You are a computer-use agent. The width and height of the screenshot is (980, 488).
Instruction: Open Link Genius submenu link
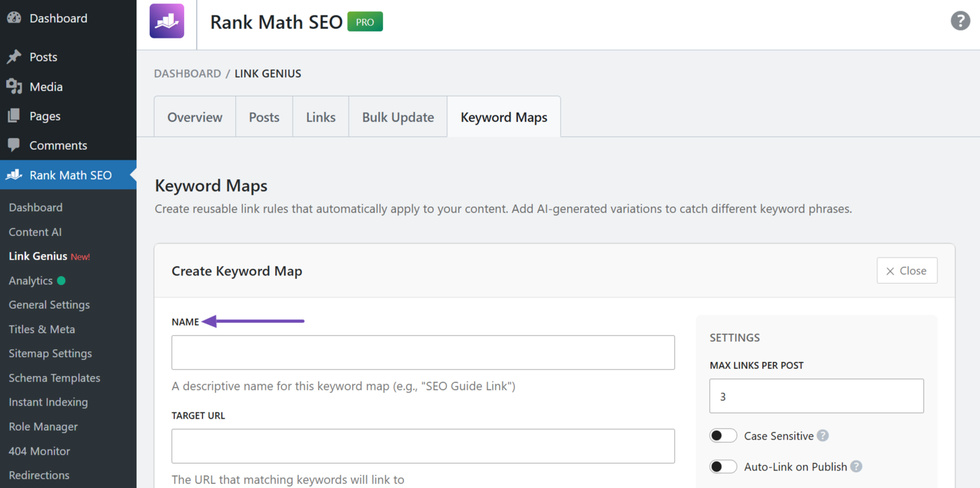(x=38, y=256)
